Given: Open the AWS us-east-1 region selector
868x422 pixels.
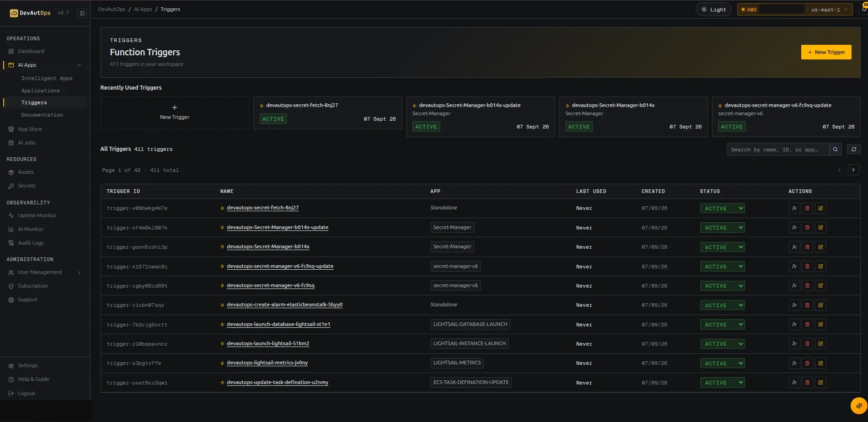Looking at the screenshot, I should [794, 10].
